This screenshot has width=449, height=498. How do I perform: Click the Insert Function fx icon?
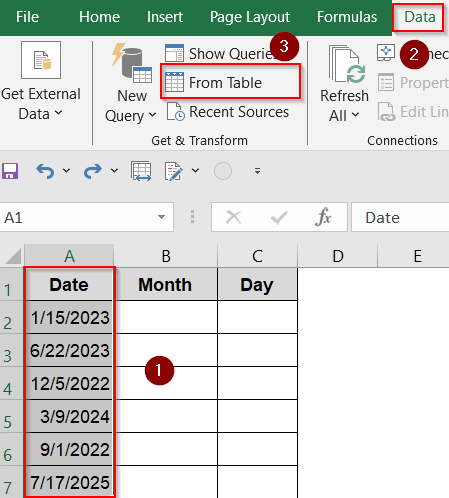(323, 217)
